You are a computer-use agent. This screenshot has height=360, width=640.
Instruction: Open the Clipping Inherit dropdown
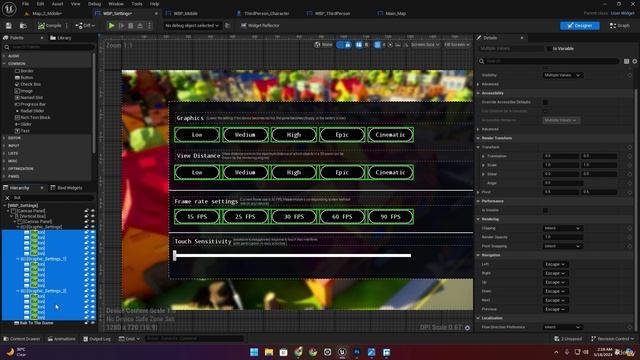click(562, 228)
